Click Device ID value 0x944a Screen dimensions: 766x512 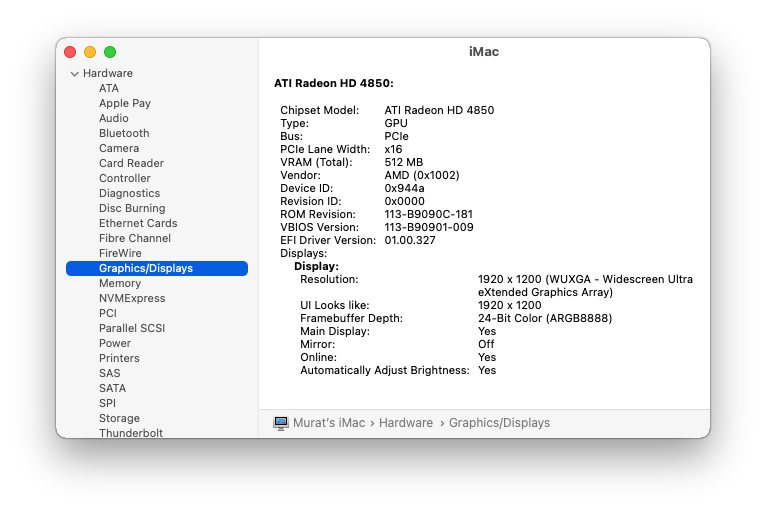click(x=404, y=189)
